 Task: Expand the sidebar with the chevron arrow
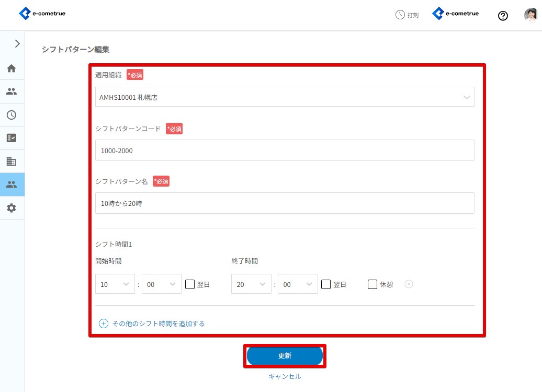(17, 44)
